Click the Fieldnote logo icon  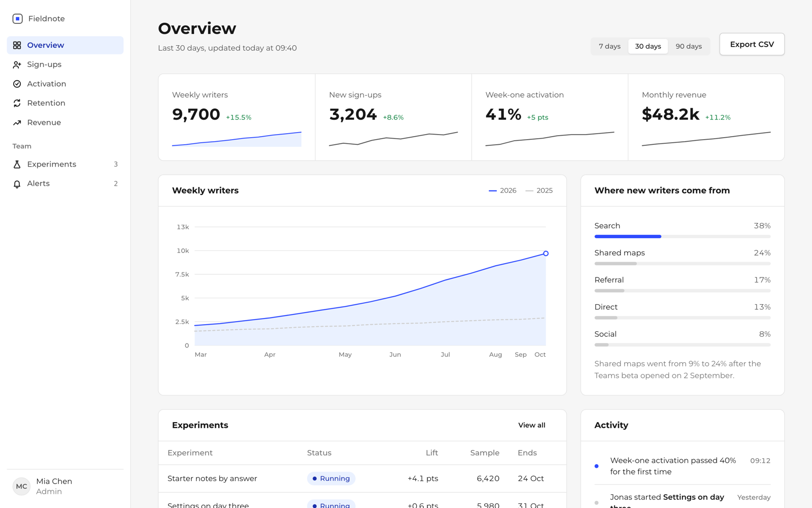pyautogui.click(x=17, y=19)
